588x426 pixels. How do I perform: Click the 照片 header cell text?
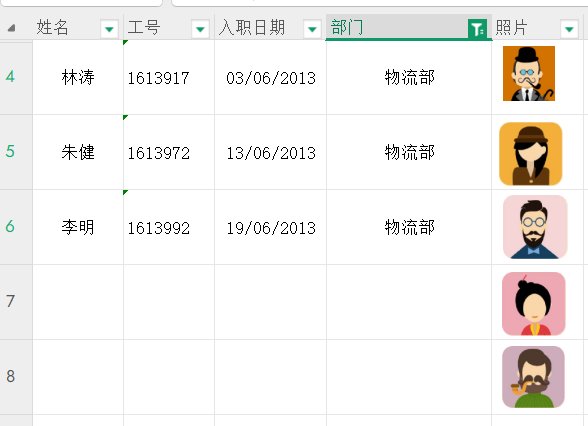[x=512, y=28]
